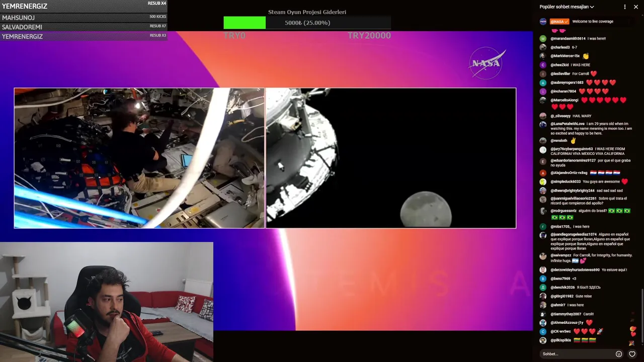Open the chat options three-dot menu

pos(625,7)
